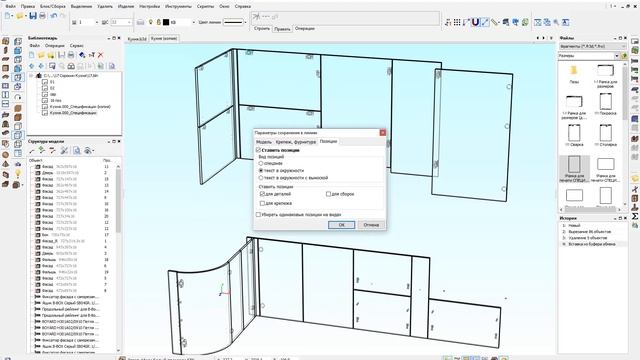Click the Sigma summary icon on right edge strip
The image size is (640, 360).
(x=635, y=216)
